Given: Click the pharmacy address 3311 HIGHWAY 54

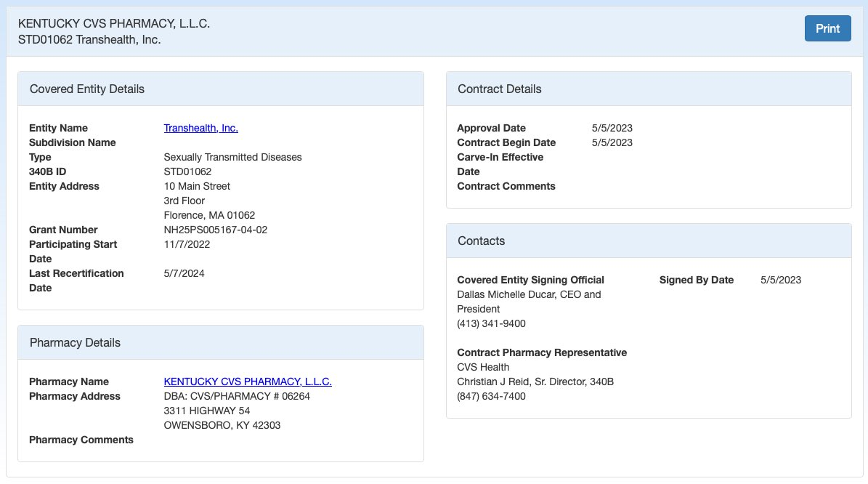Looking at the screenshot, I should pos(207,411).
